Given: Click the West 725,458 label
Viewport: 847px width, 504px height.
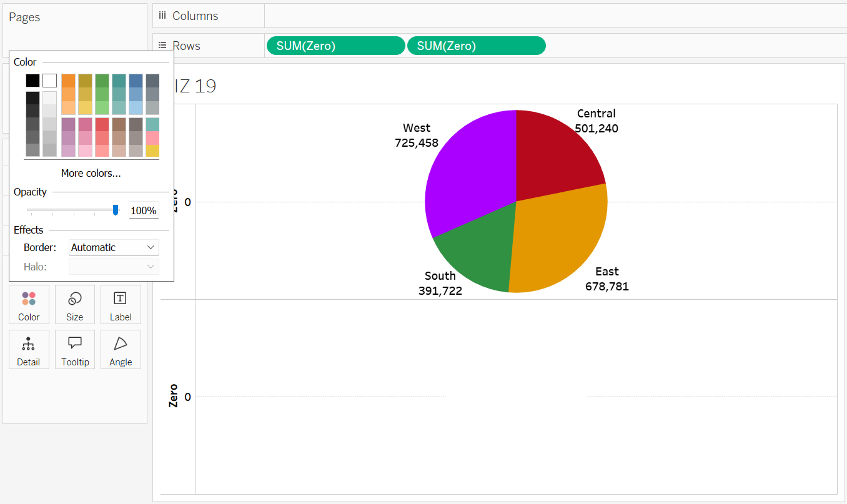Looking at the screenshot, I should point(417,136).
